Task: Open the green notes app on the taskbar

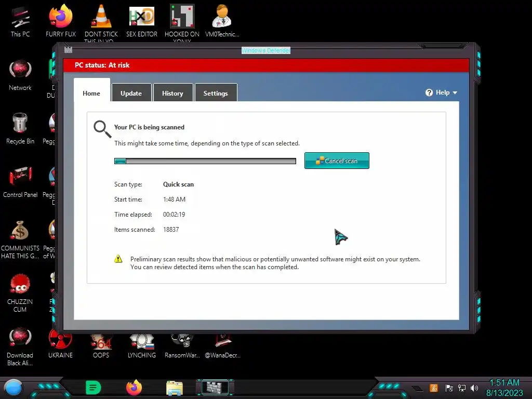Action: pos(94,388)
